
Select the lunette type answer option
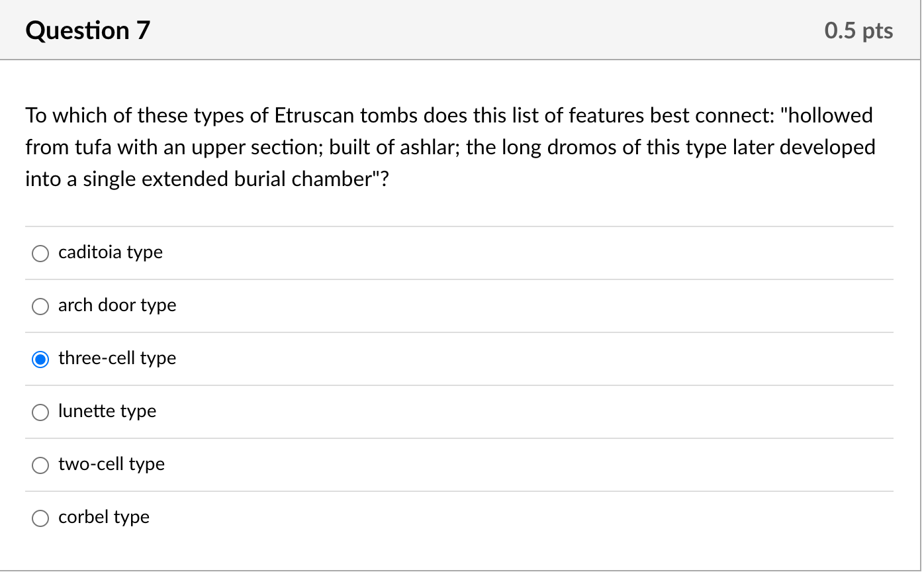(40, 412)
